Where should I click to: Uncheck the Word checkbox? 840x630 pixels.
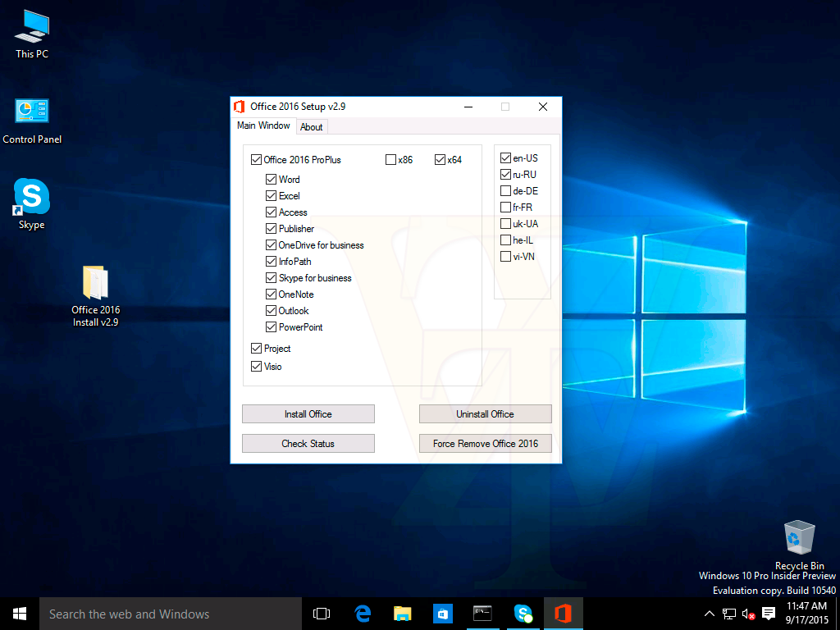tap(271, 180)
